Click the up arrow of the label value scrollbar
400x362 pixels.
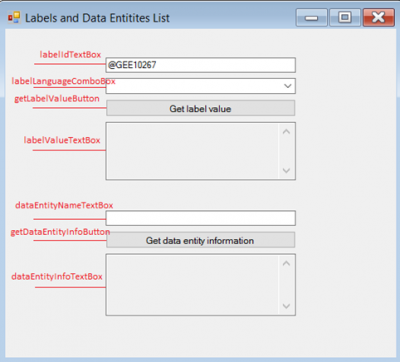pos(286,132)
